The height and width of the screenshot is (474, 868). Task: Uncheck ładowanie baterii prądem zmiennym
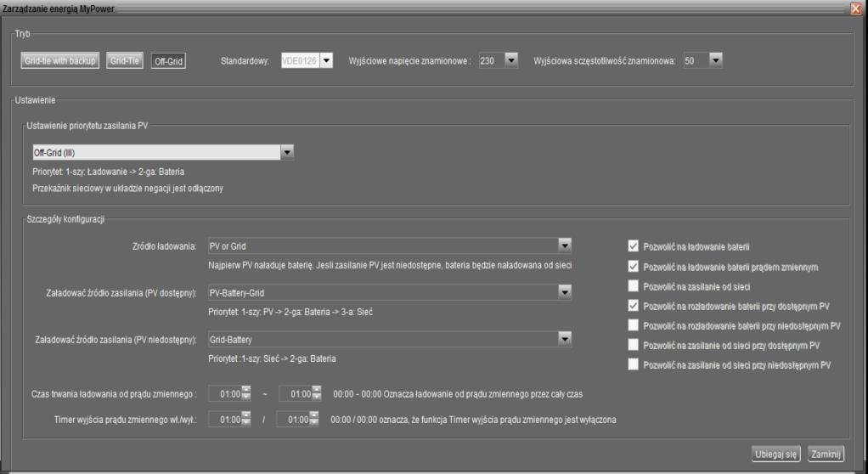634,267
